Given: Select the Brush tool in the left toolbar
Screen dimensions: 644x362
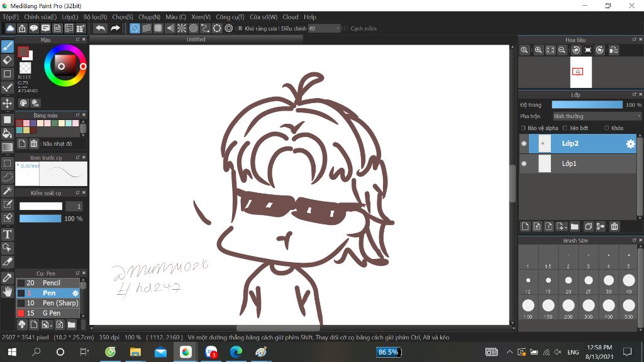Looking at the screenshot, I should pos(8,47).
